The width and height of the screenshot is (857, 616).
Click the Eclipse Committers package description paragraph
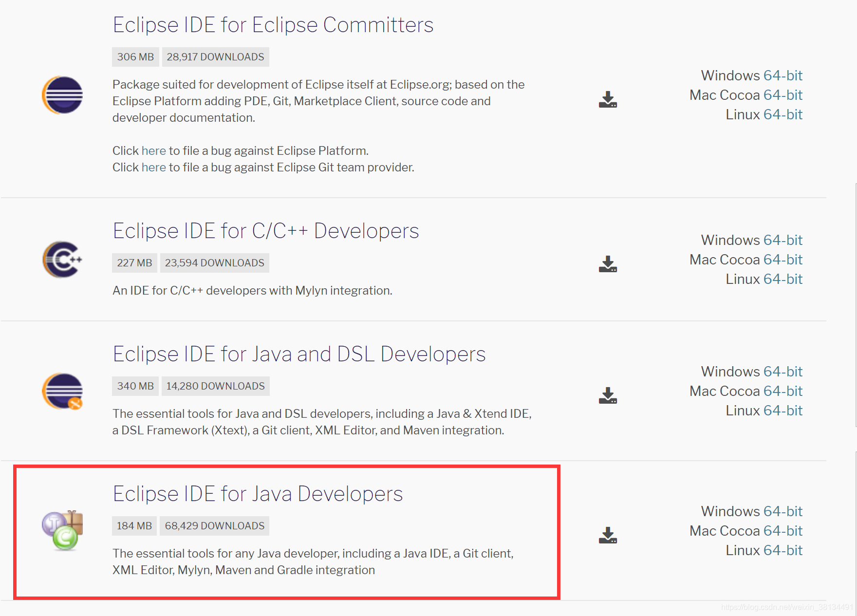(318, 101)
